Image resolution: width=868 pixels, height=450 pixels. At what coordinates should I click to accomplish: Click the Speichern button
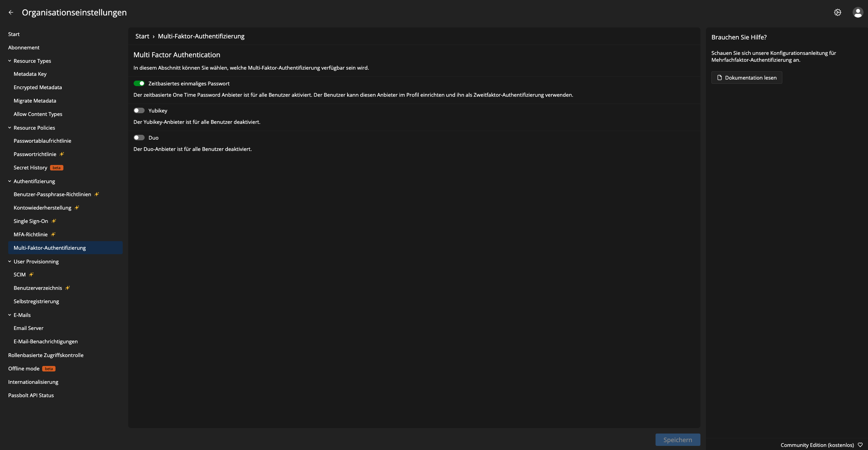[677, 440]
